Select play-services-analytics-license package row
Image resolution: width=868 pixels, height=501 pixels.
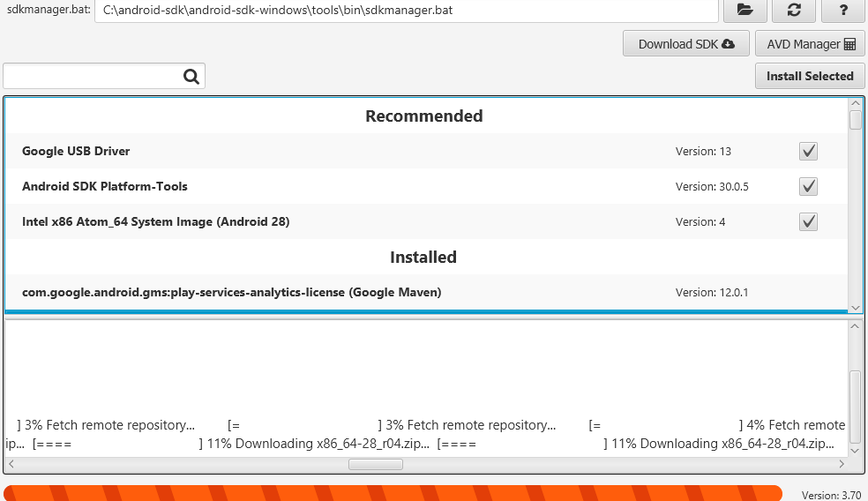(426, 292)
